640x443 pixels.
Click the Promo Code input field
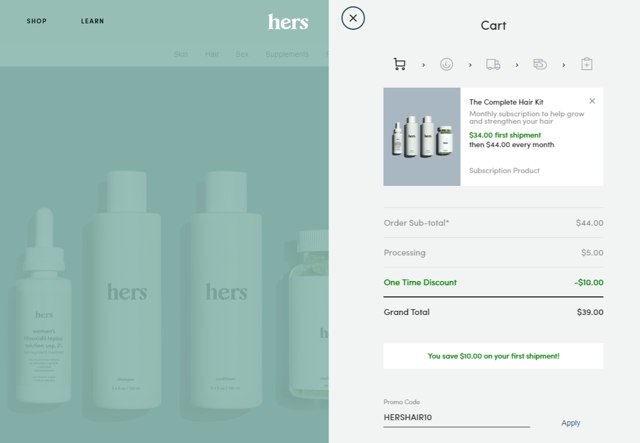(x=456, y=418)
